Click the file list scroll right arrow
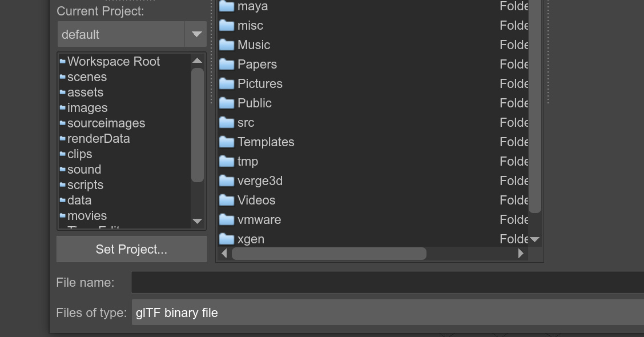644x337 pixels. pyautogui.click(x=521, y=254)
